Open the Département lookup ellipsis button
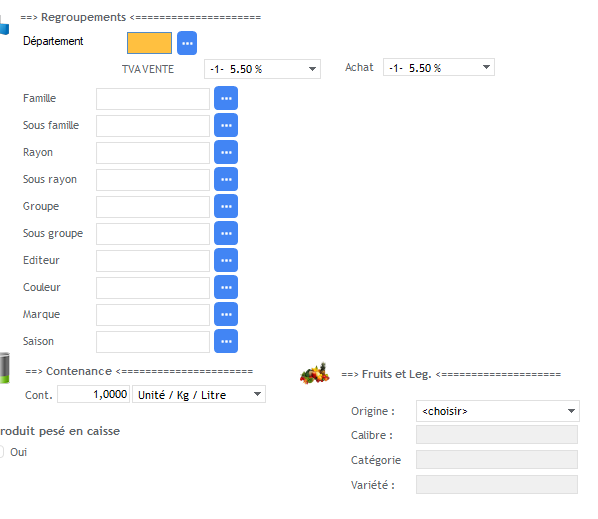 point(187,43)
